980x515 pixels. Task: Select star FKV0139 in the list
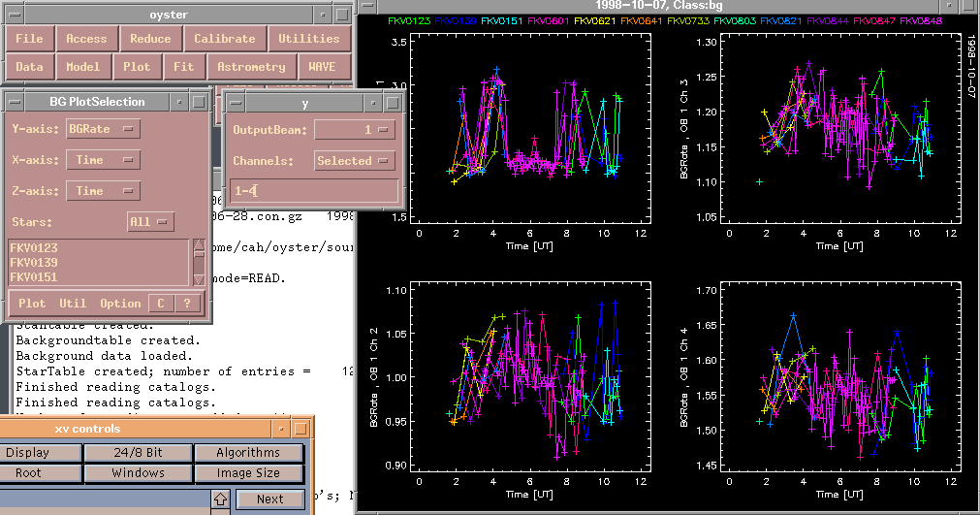34,263
